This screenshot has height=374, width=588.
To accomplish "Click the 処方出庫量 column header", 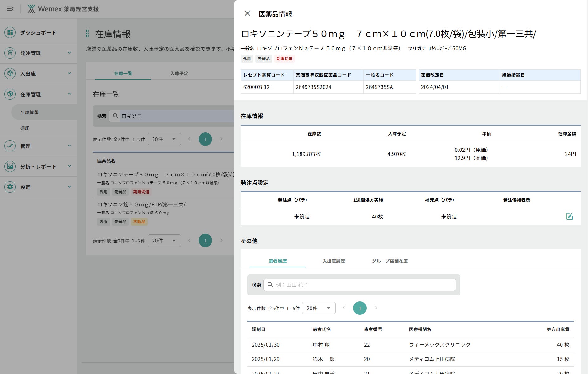I will (x=558, y=329).
